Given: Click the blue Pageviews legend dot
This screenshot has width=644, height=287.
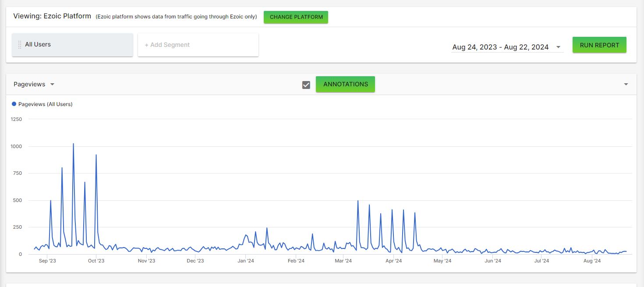Looking at the screenshot, I should 14,104.
